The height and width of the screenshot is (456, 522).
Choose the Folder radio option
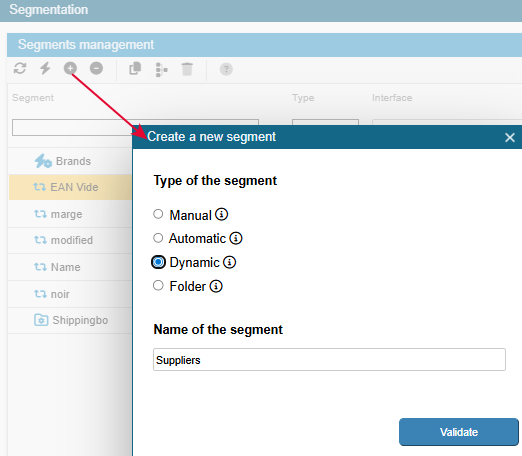pos(158,286)
